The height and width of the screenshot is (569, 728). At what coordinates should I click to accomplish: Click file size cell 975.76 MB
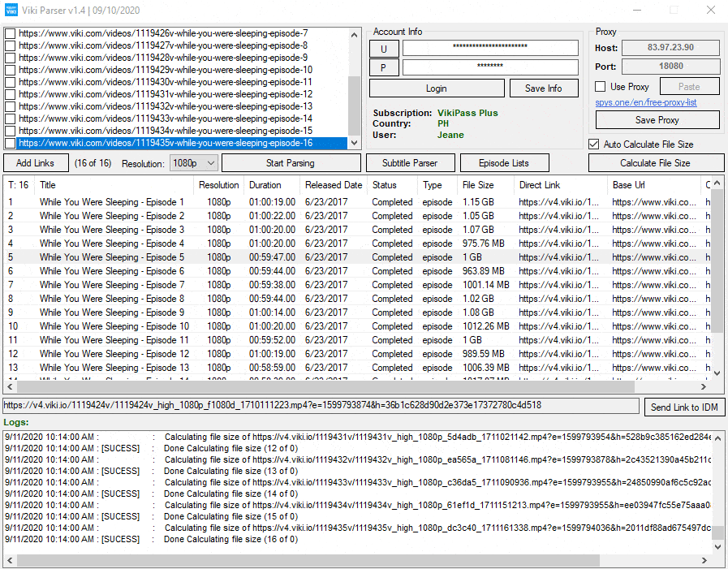(x=484, y=244)
